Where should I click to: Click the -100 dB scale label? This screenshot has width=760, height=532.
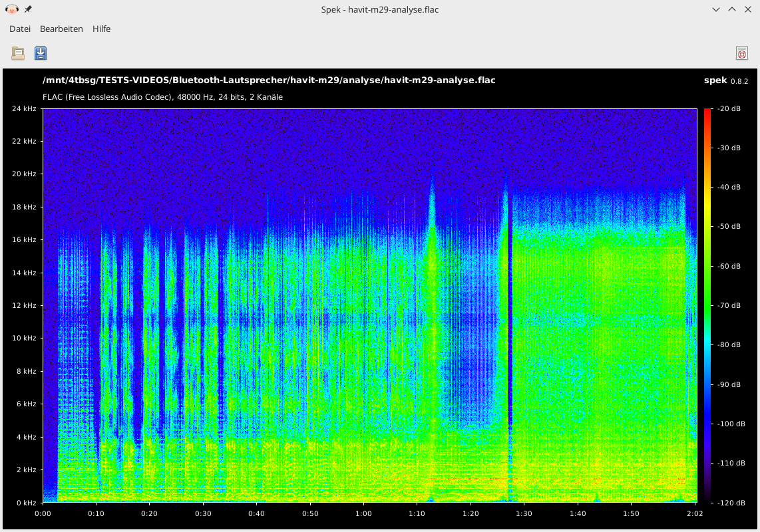tap(731, 424)
